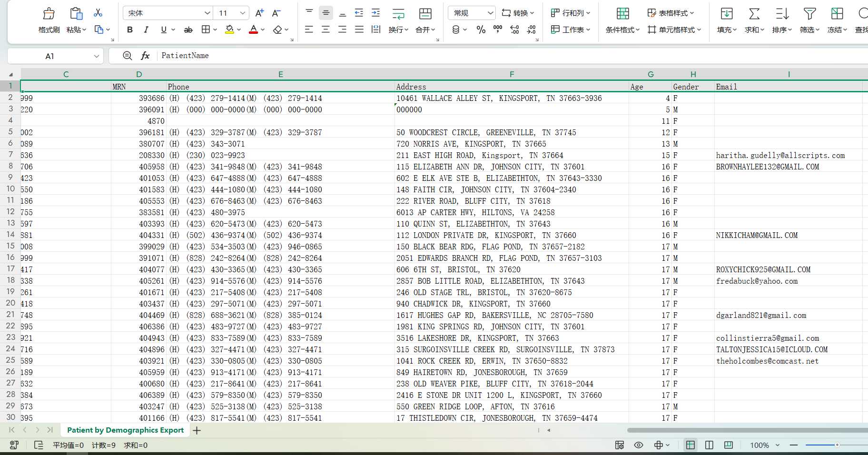
Task: Click the magnifier zoom icon in formula bar
Action: pos(127,56)
